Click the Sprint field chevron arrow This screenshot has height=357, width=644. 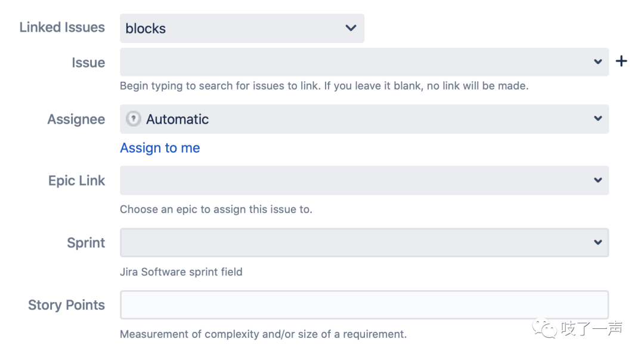[597, 242]
